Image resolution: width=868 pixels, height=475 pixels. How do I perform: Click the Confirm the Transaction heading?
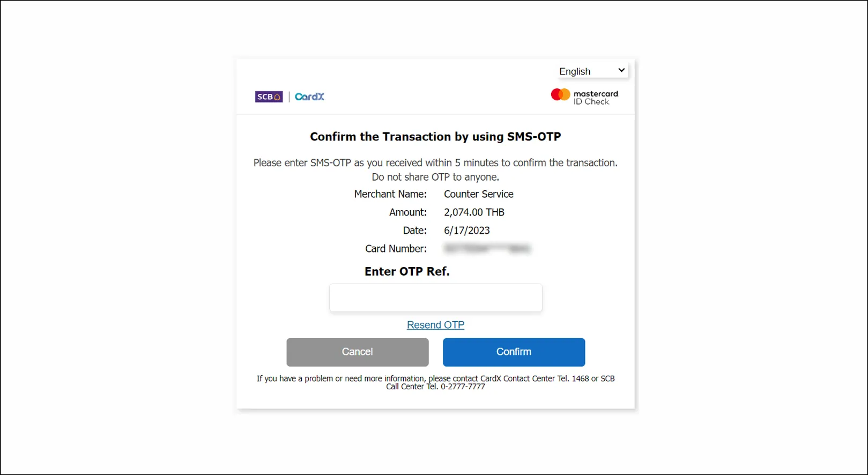click(435, 137)
